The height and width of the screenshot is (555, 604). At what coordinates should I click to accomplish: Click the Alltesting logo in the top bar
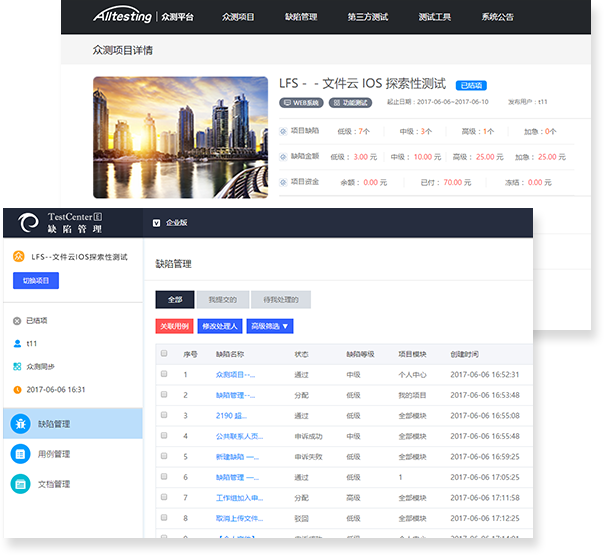point(122,17)
